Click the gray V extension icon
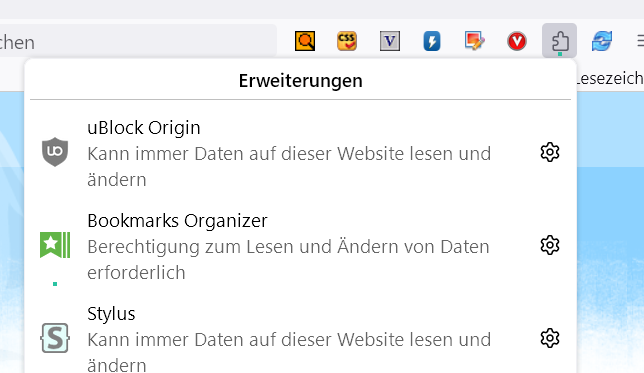 pos(390,41)
